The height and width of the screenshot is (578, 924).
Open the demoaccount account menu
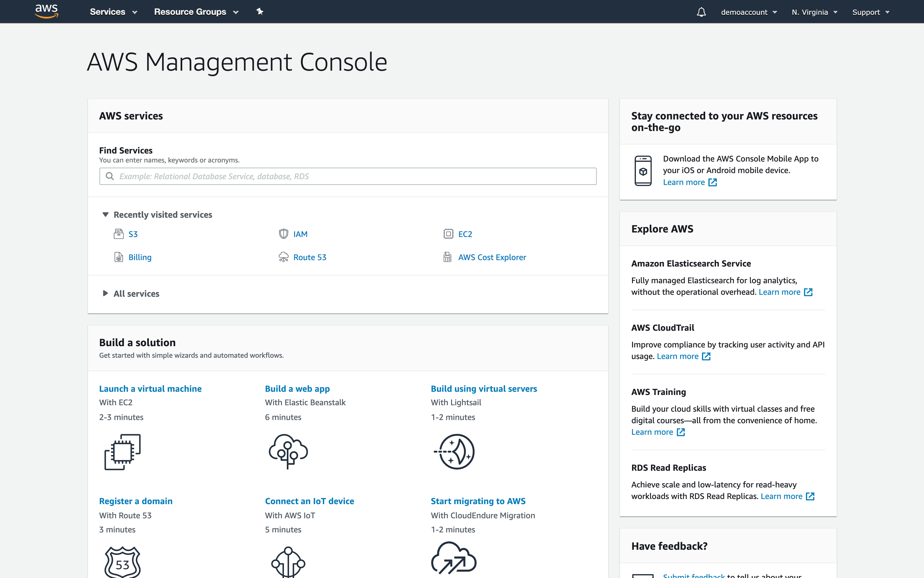coord(749,12)
